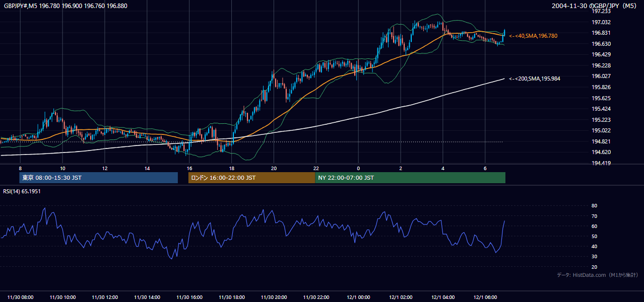Select the ロンドン 16:00-22:00 JST session bar
The image size is (644, 302).
click(251, 178)
